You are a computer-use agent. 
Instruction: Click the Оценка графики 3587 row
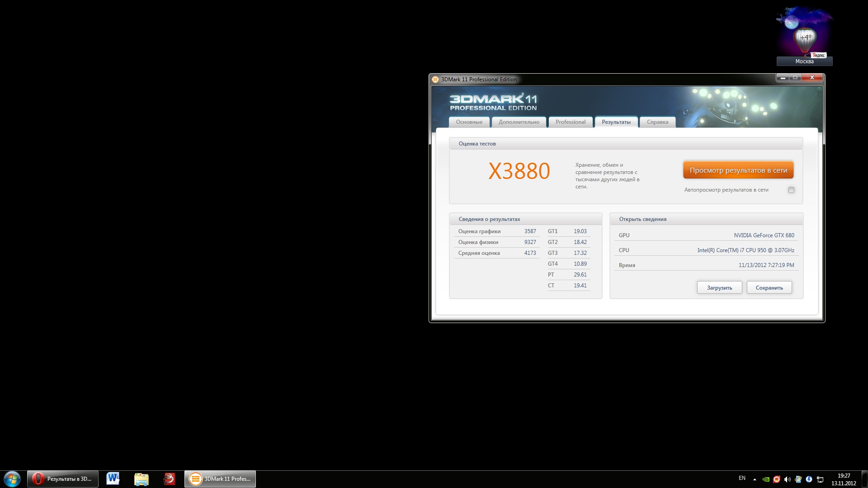(497, 231)
